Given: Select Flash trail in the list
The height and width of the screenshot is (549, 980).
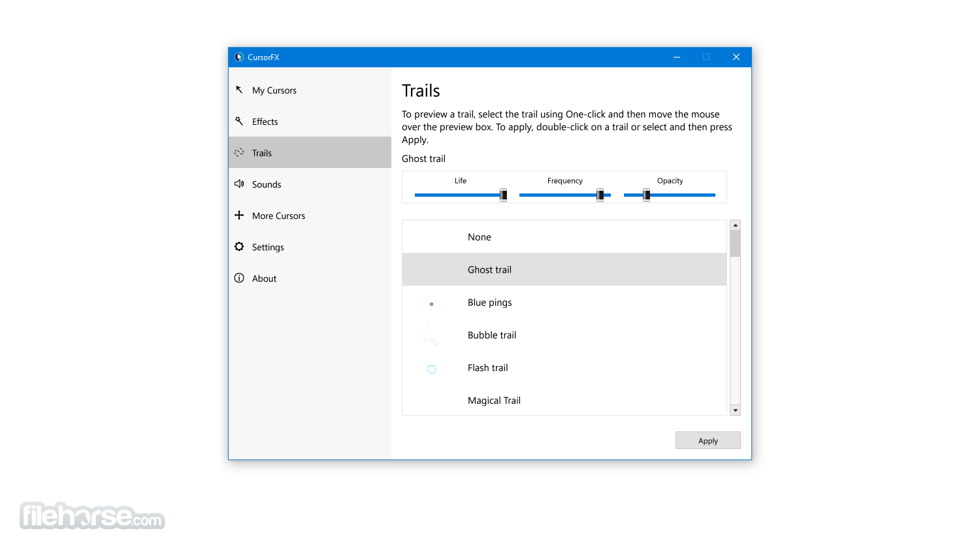Looking at the screenshot, I should click(x=564, y=367).
